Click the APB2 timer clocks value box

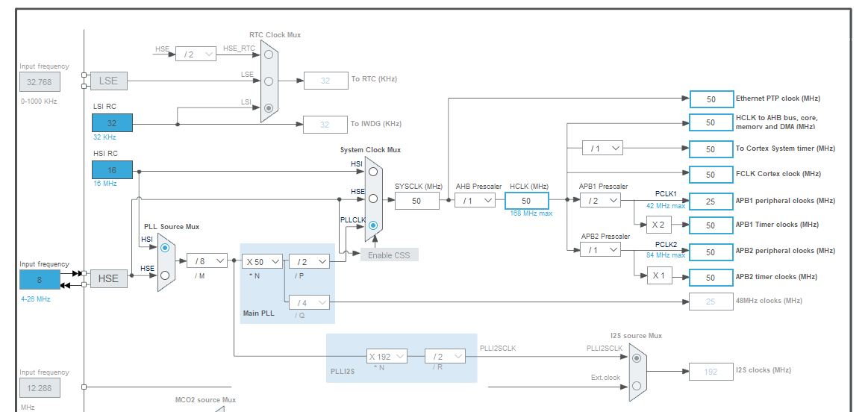tap(711, 278)
